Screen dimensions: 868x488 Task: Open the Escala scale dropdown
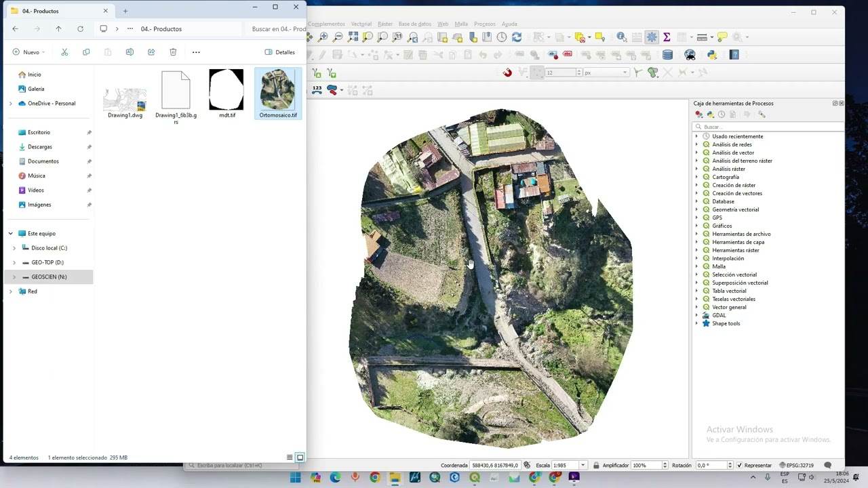[x=583, y=466]
